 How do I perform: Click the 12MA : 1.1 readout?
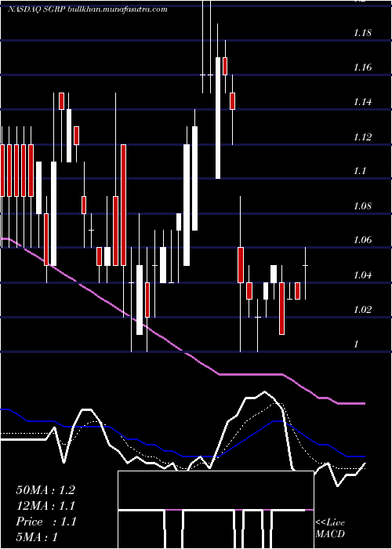point(45,506)
